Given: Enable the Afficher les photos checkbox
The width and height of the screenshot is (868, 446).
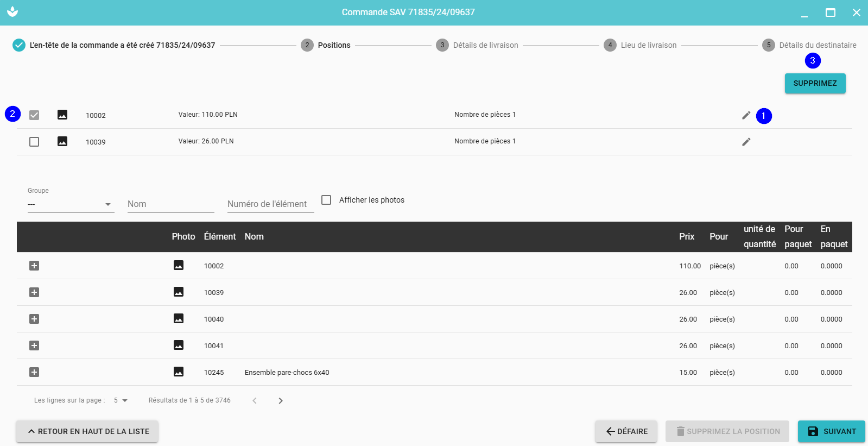Looking at the screenshot, I should 326,200.
